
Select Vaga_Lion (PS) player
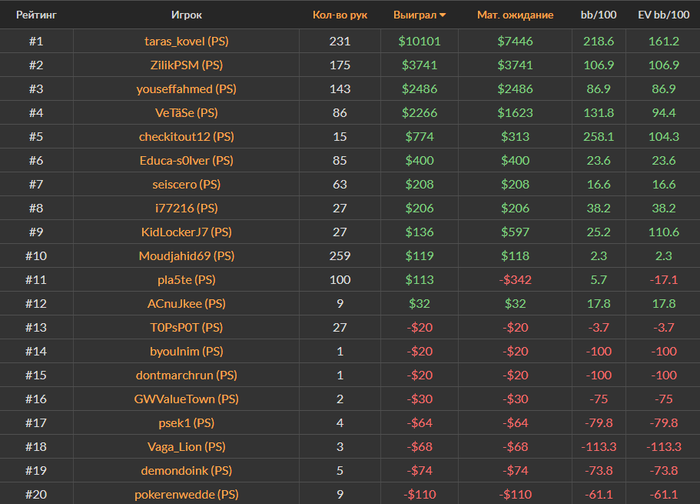(186, 447)
